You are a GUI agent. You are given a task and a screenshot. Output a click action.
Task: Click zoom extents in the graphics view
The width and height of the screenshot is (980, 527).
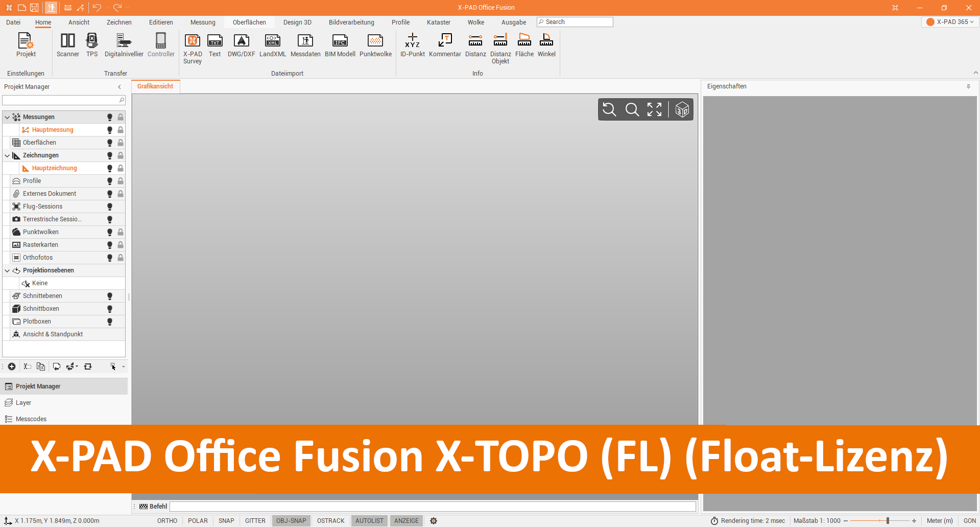click(654, 109)
